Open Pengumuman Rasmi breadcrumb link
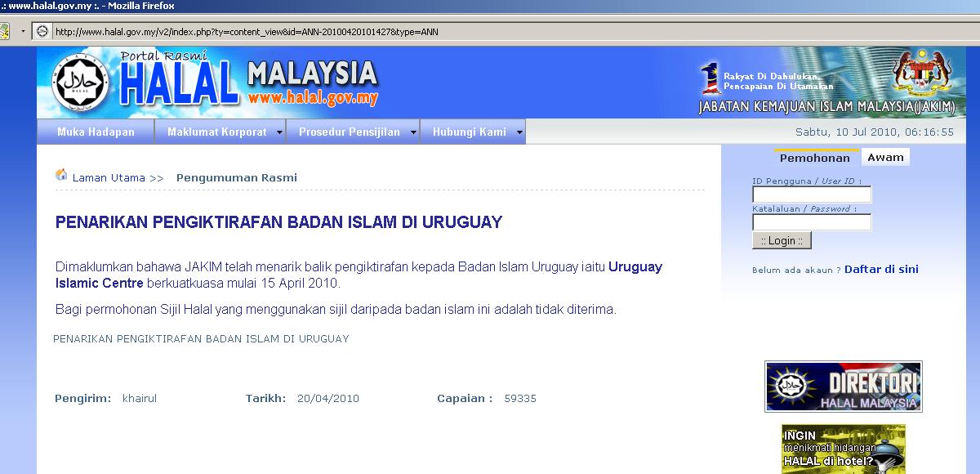This screenshot has height=474, width=980. click(x=237, y=177)
